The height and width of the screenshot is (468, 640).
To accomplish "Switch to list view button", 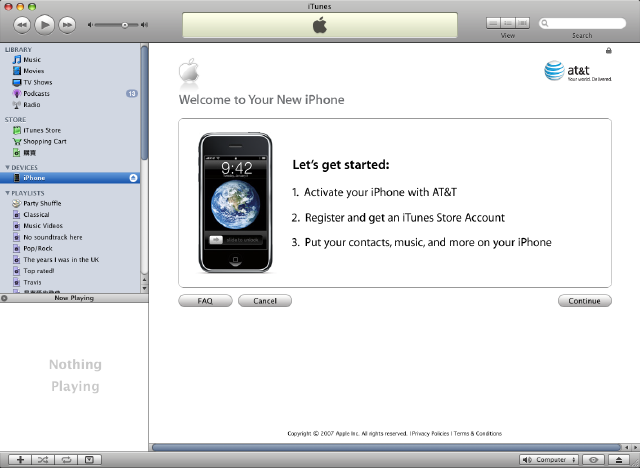I will (x=493, y=23).
